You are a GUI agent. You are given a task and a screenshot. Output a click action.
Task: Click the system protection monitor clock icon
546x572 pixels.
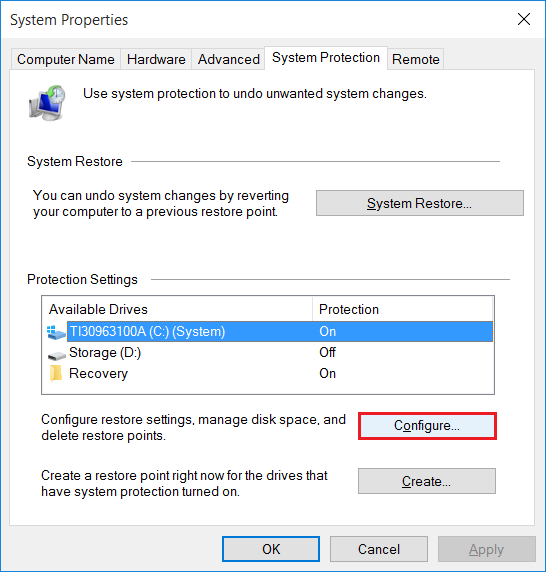click(47, 103)
